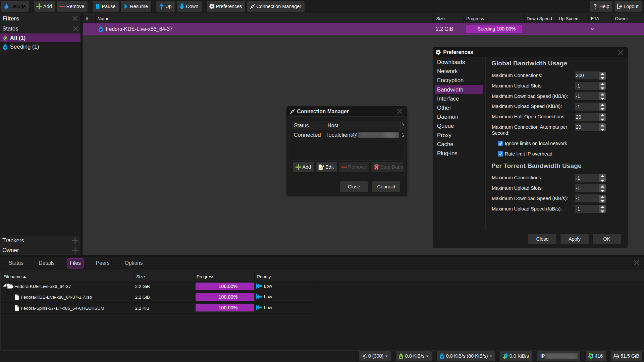Click the red Remove torrent toolbar icon
This screenshot has height=362, width=644.
tap(62, 6)
